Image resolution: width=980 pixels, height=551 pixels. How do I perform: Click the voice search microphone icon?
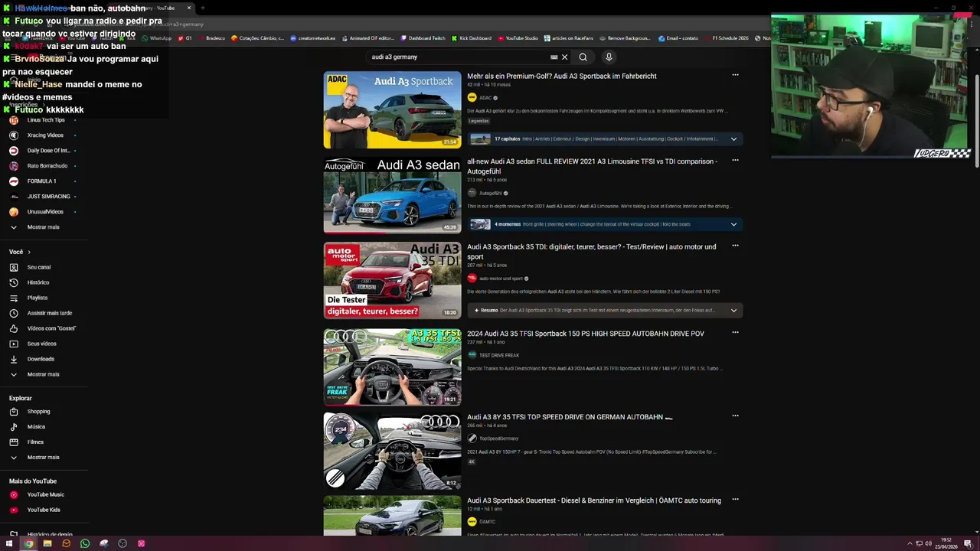(609, 57)
